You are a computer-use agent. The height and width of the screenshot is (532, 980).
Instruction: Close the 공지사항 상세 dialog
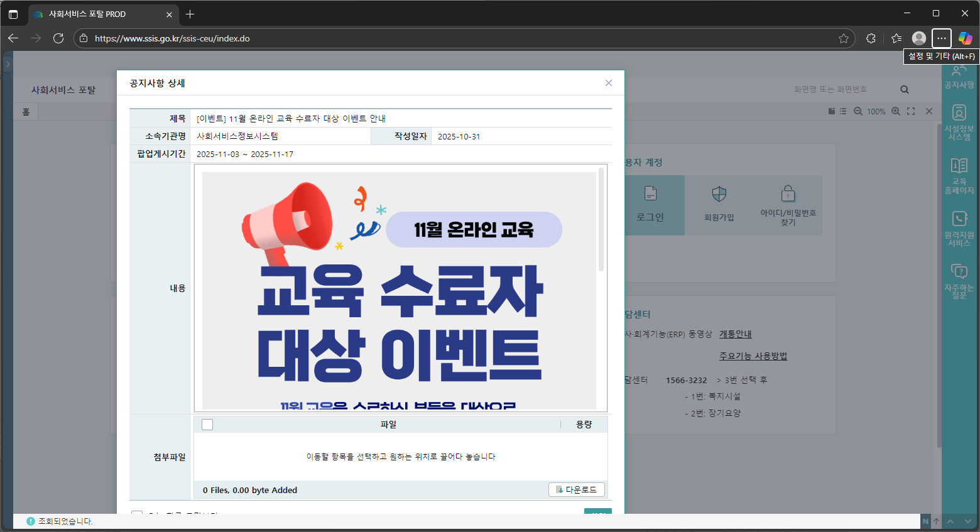pos(608,83)
